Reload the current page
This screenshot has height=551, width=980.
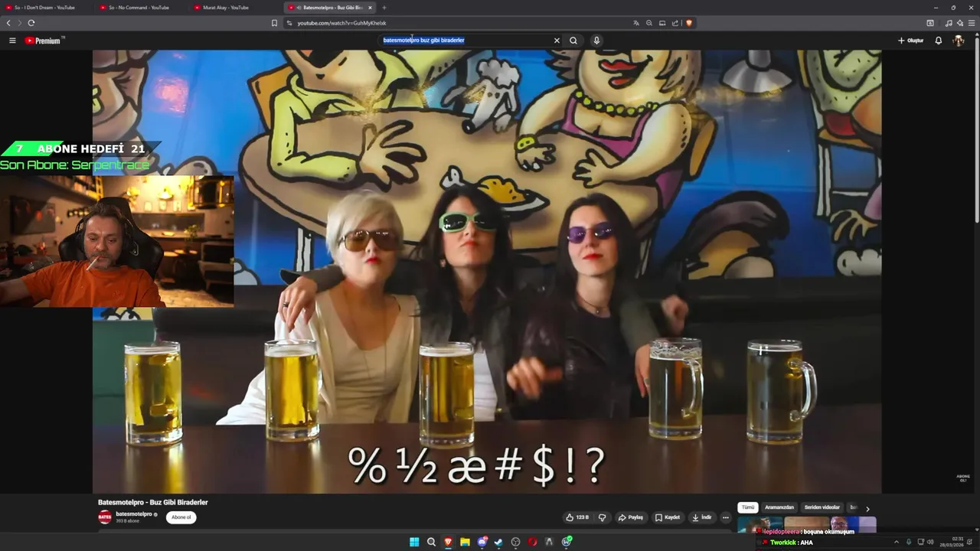coord(31,23)
